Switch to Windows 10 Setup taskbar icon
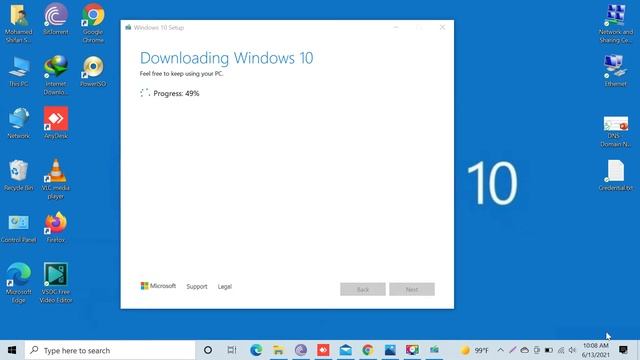Screen dimensions: 640x360 click(x=434, y=350)
